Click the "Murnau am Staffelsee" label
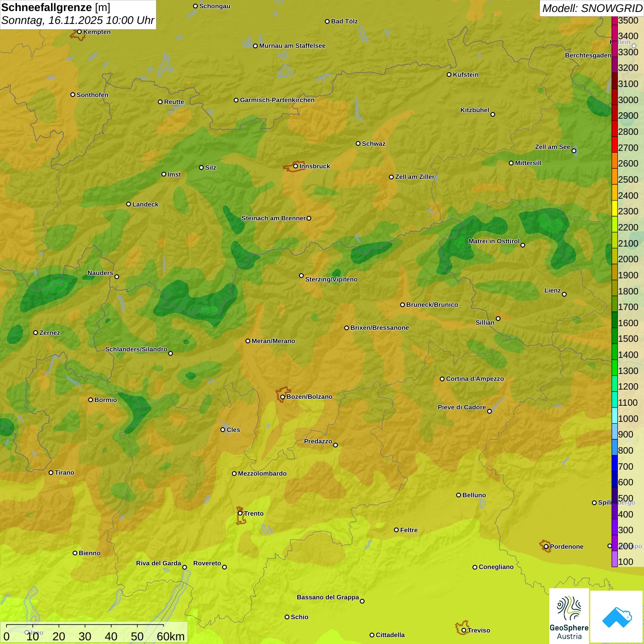 292,46
